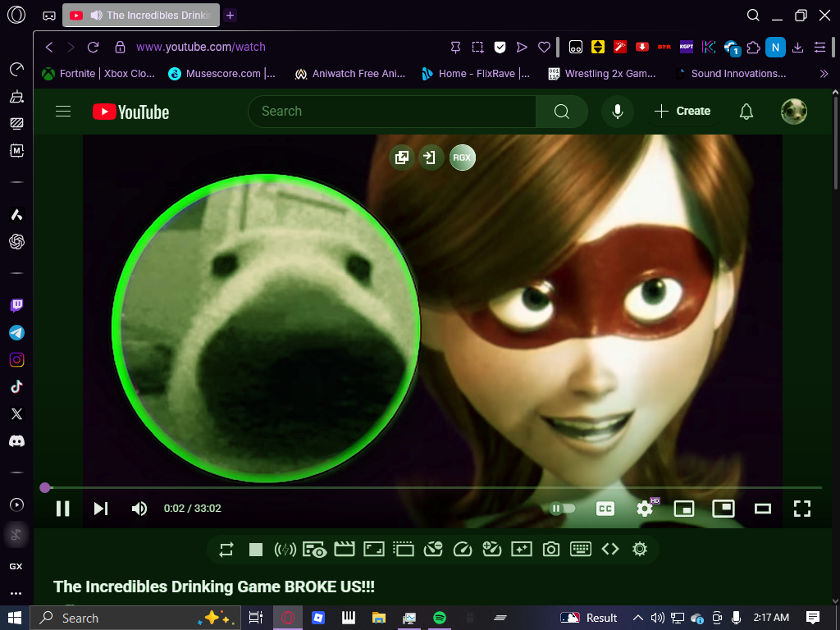Open ChatGPT in the sidebar
Image resolution: width=840 pixels, height=630 pixels.
pyautogui.click(x=16, y=242)
